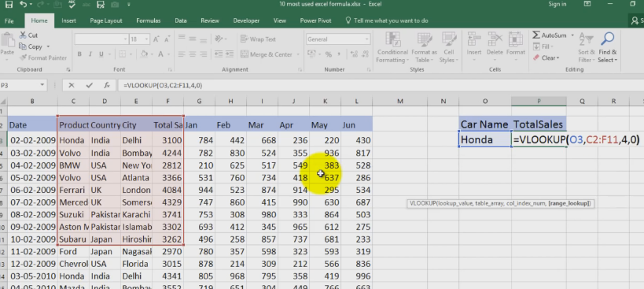Toggle Underline formatting
The image size is (644, 289).
pos(101,54)
